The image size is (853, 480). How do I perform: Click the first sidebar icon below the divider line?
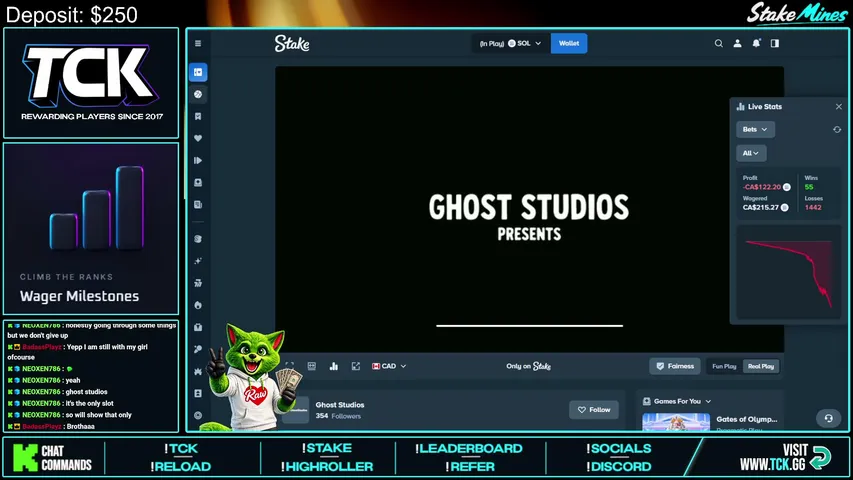click(x=198, y=239)
